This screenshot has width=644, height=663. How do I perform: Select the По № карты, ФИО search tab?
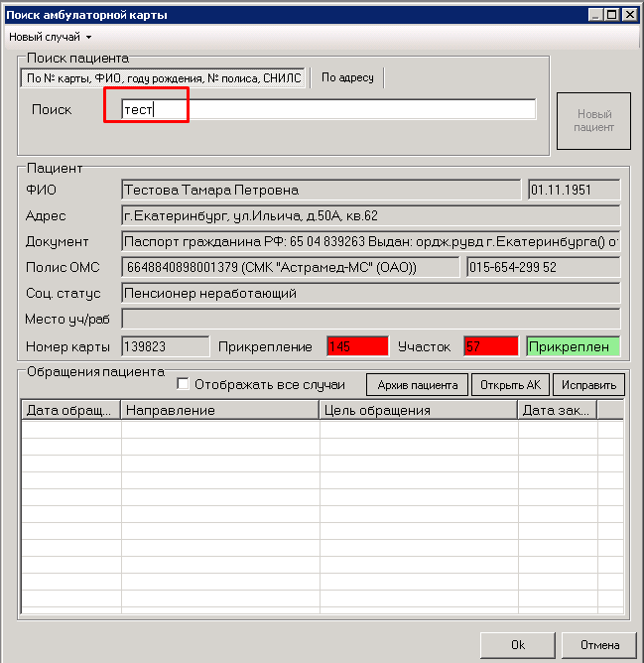click(164, 77)
